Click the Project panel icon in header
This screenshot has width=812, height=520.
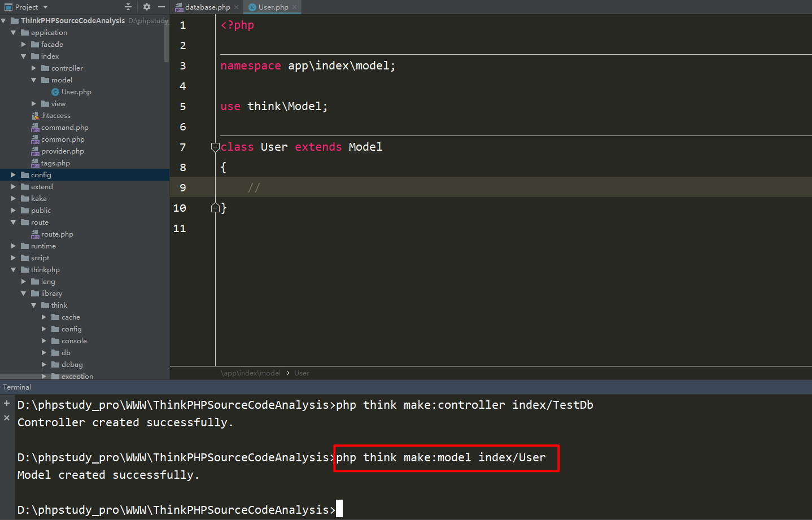click(x=8, y=7)
